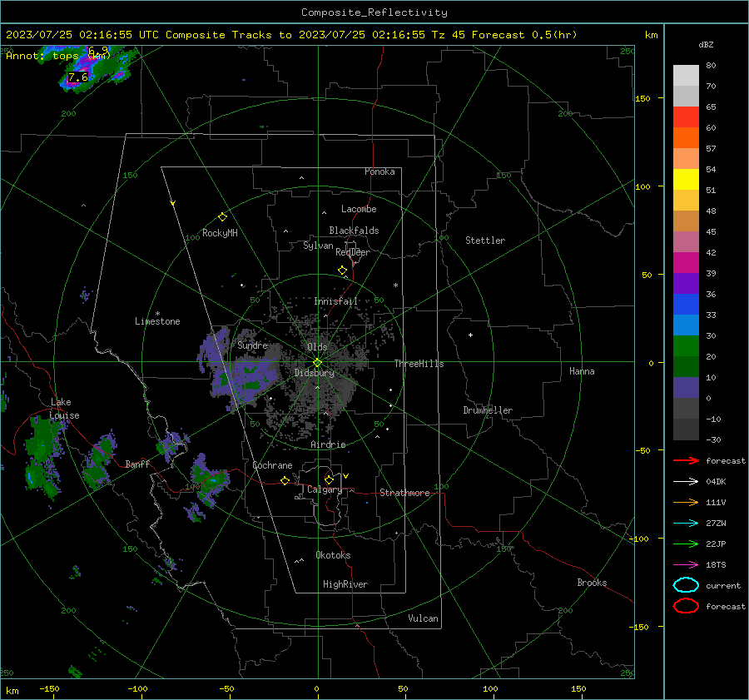
Task: Click the RedDeer city label
Action: [x=353, y=252]
